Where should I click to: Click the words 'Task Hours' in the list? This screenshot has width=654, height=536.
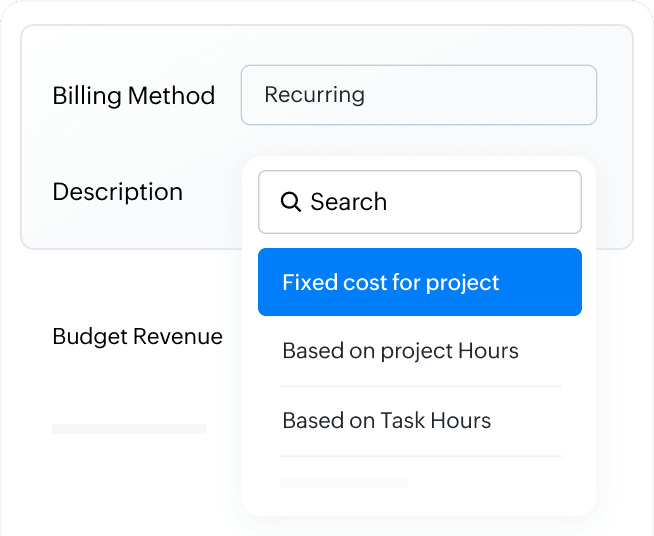(x=435, y=420)
